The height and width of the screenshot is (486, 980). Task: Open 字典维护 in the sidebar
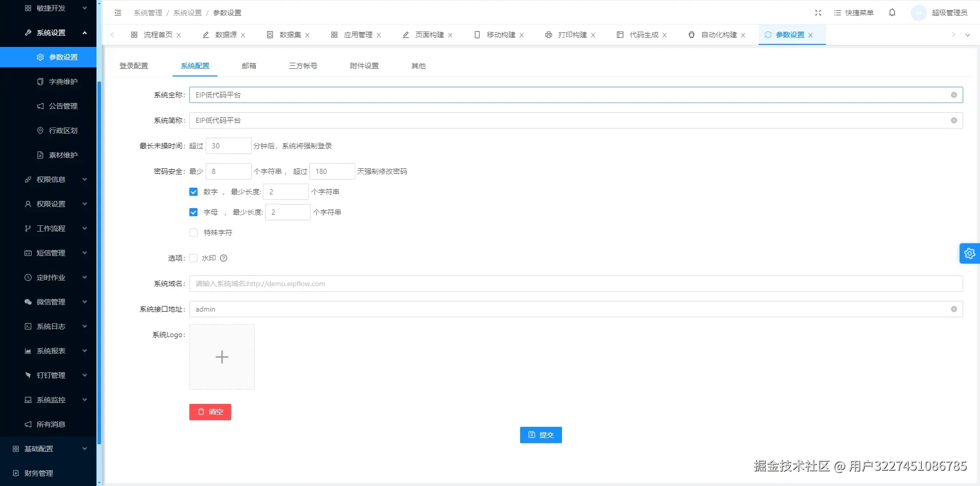tap(48, 82)
